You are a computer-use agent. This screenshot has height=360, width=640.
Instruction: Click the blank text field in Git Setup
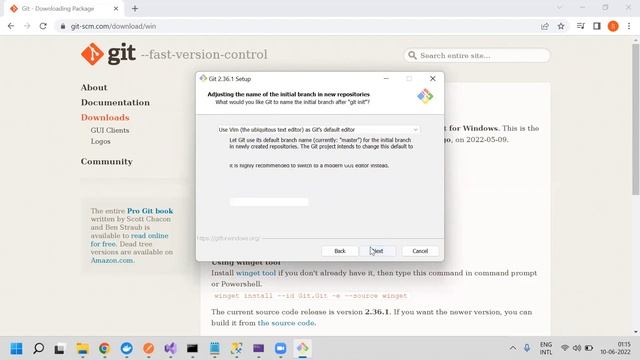point(269,202)
